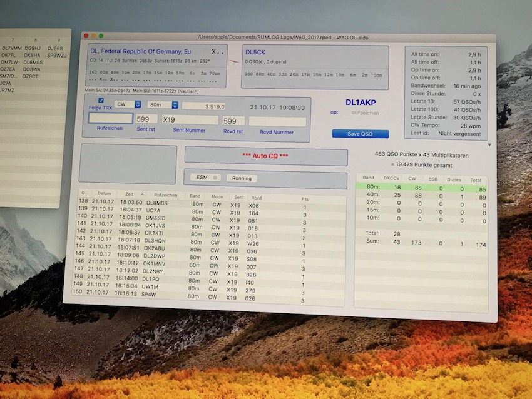This screenshot has height=399, width=532.
Task: Select log row 147 DL2NBY
Action: 208,273
